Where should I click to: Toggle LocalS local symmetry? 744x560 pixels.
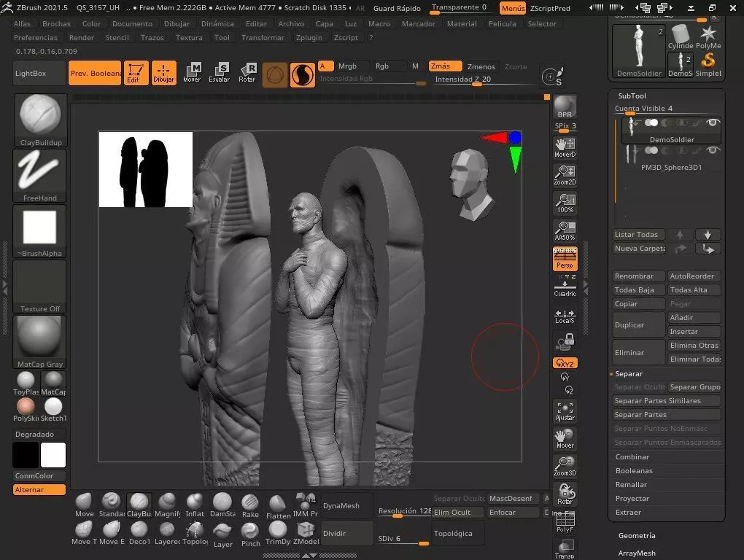[565, 316]
